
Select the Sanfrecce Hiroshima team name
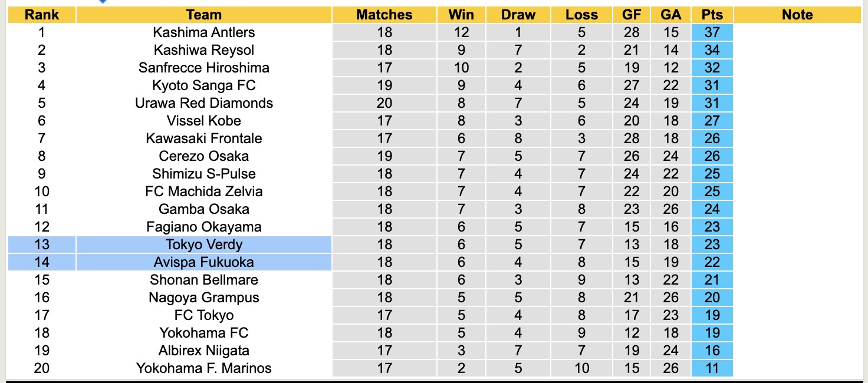[x=203, y=68]
